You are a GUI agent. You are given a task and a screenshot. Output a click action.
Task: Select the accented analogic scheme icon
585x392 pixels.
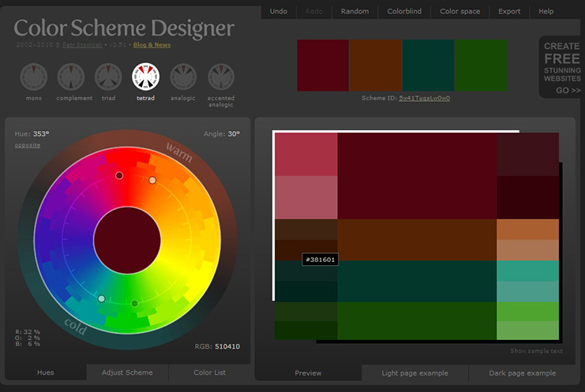(x=220, y=77)
